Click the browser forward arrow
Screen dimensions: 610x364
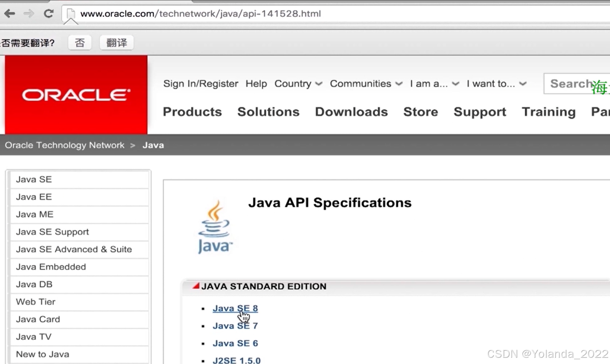29,14
